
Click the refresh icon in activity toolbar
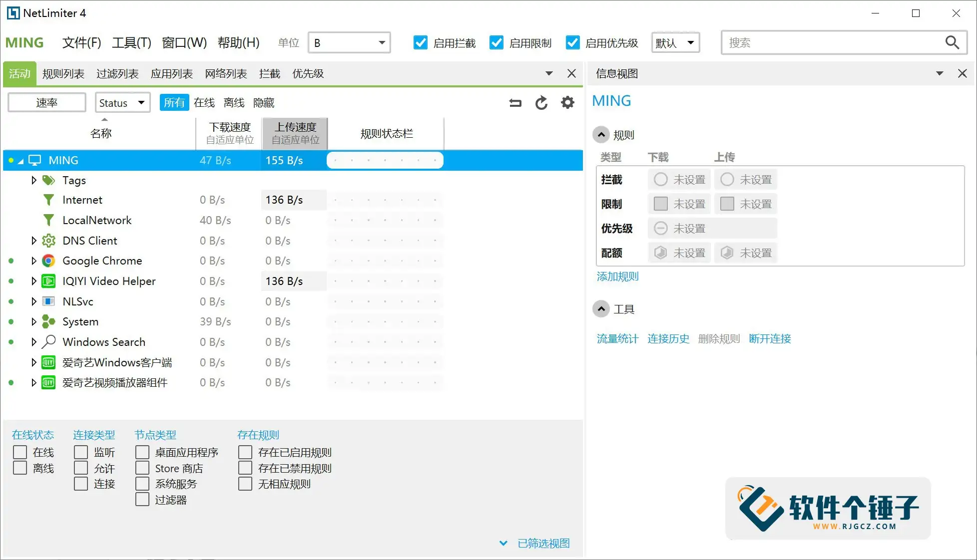541,103
